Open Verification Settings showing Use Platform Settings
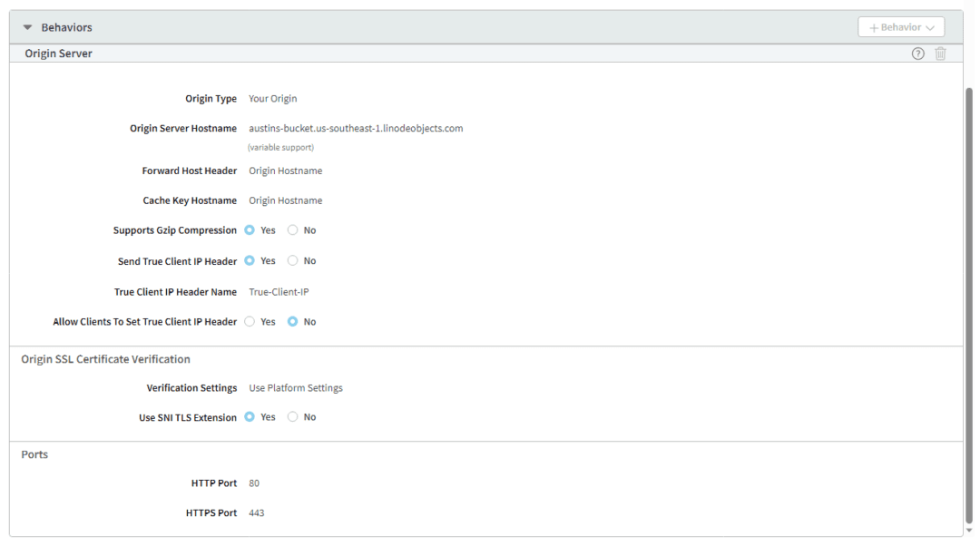The image size is (980, 546). 296,388
